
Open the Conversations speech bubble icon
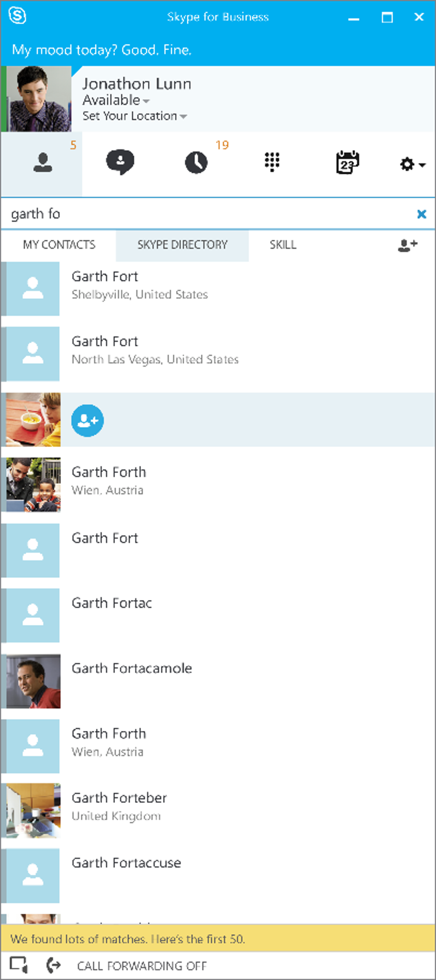tap(120, 162)
